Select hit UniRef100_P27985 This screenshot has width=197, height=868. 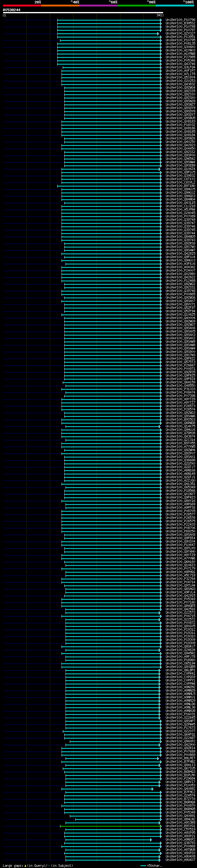pos(180,57)
